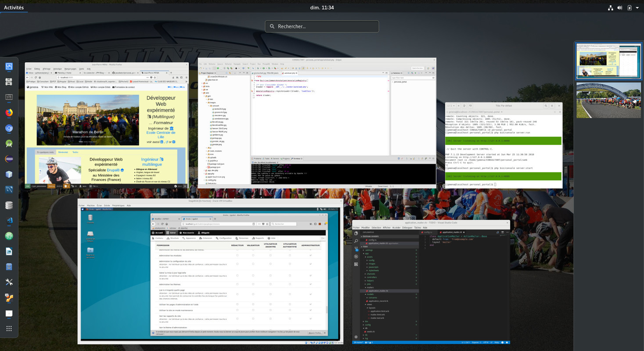Open Déboguer menu in VS Code

pos(407,227)
